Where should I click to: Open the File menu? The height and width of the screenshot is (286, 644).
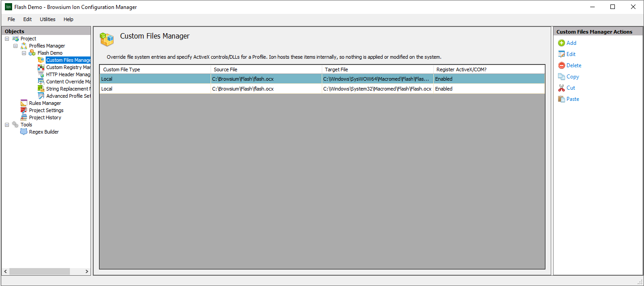(x=11, y=19)
